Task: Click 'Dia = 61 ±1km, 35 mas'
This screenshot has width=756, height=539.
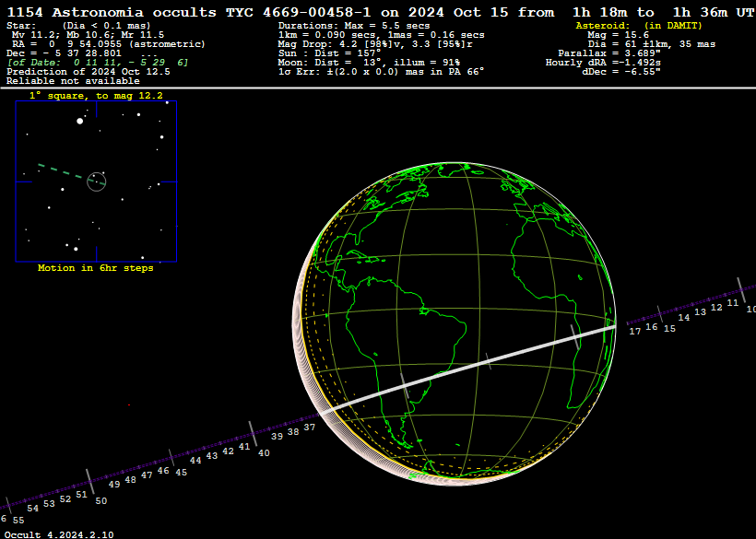Action: (x=652, y=44)
